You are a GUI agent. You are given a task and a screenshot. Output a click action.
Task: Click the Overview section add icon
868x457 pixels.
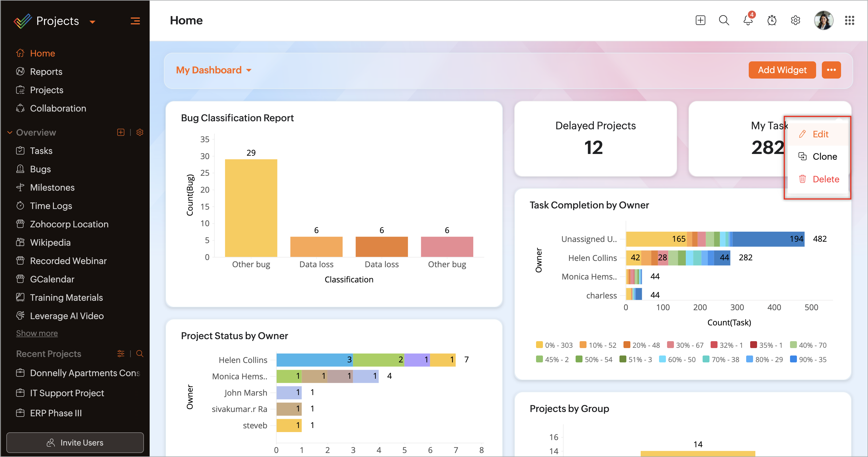(x=121, y=132)
